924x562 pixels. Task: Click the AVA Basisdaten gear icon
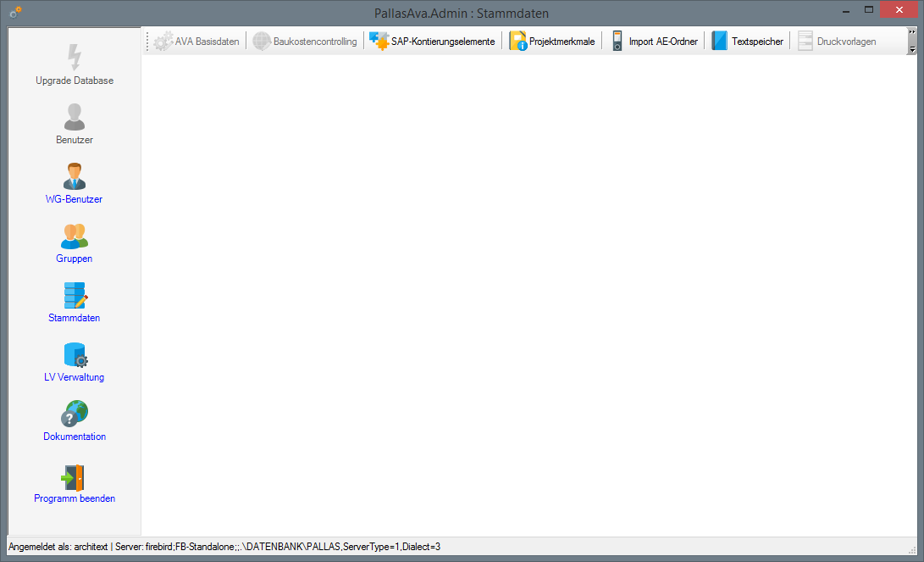[163, 42]
